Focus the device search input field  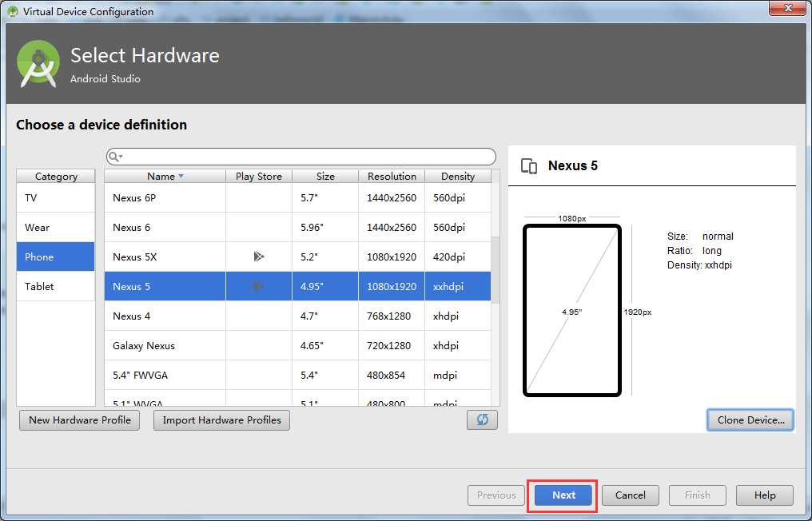tap(301, 157)
